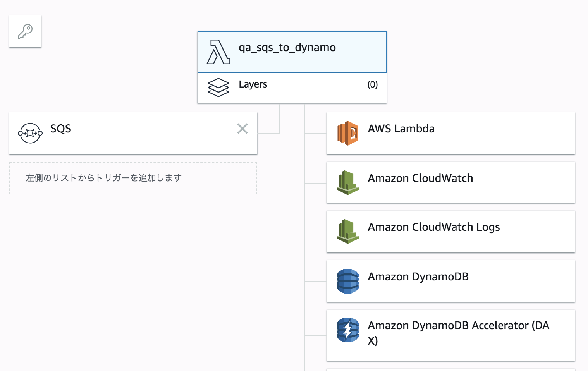Screen dimensions: 588x371
Task: Select the qa_sqs_to_dynamo function name
Action: pos(287,48)
